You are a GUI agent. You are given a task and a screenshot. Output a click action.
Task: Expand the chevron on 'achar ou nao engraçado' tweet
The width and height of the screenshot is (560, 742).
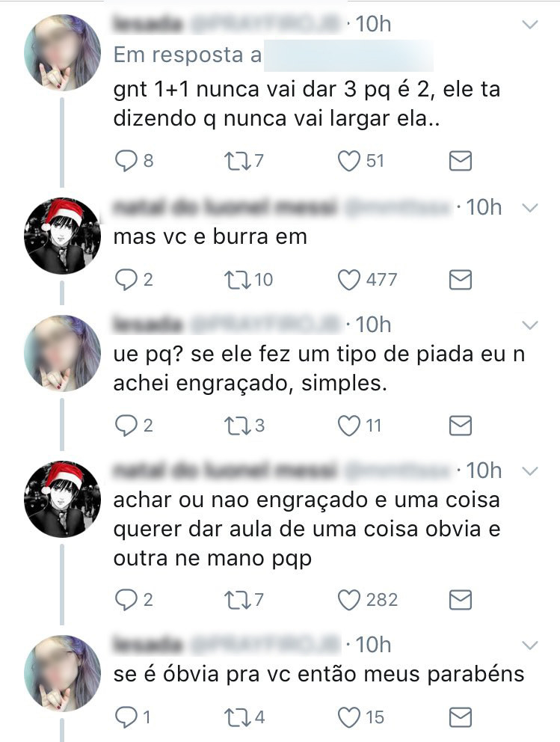point(530,470)
